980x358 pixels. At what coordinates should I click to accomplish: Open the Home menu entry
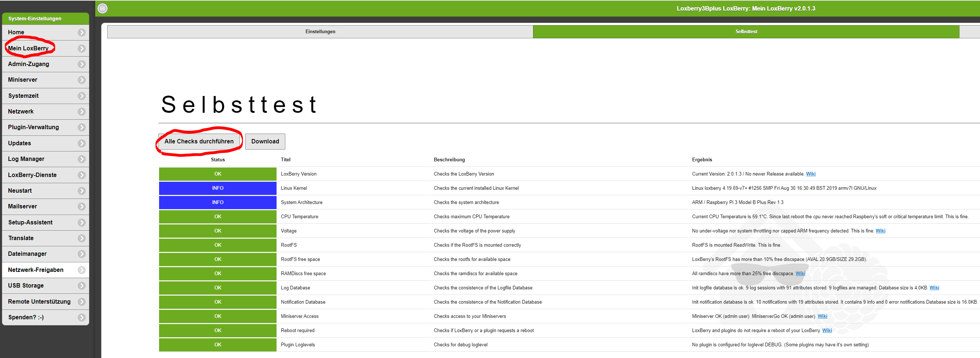46,32
